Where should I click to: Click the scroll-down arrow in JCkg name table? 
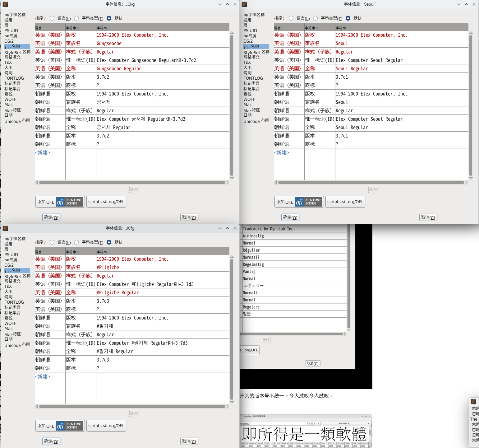pyautogui.click(x=232, y=178)
